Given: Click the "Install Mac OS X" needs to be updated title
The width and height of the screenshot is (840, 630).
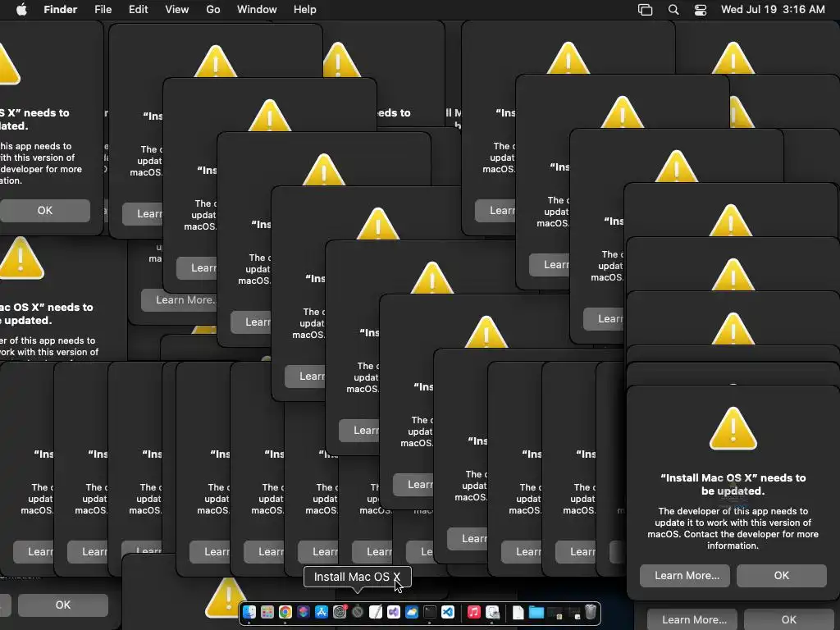Looking at the screenshot, I should pyautogui.click(x=733, y=484).
